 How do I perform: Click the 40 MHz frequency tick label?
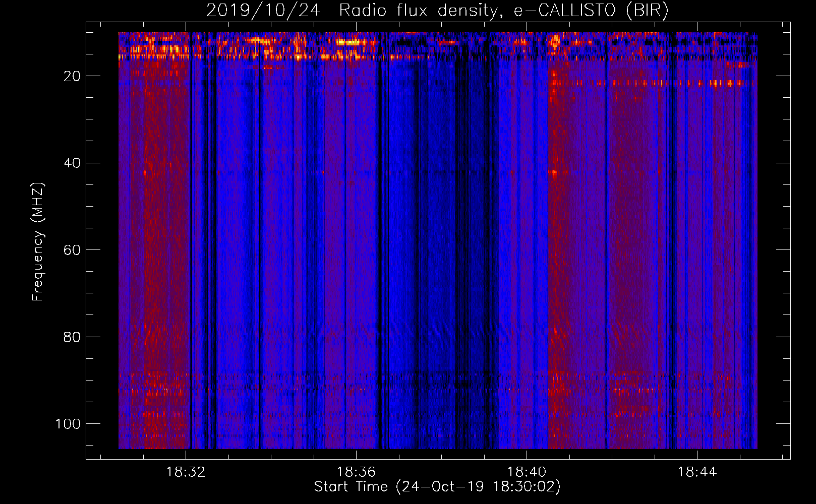coord(72,163)
